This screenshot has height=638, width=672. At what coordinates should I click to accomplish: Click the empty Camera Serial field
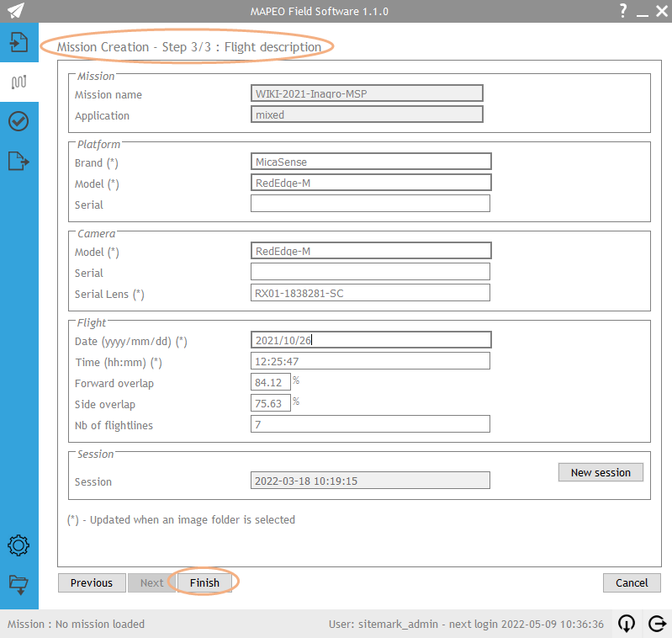(x=370, y=272)
